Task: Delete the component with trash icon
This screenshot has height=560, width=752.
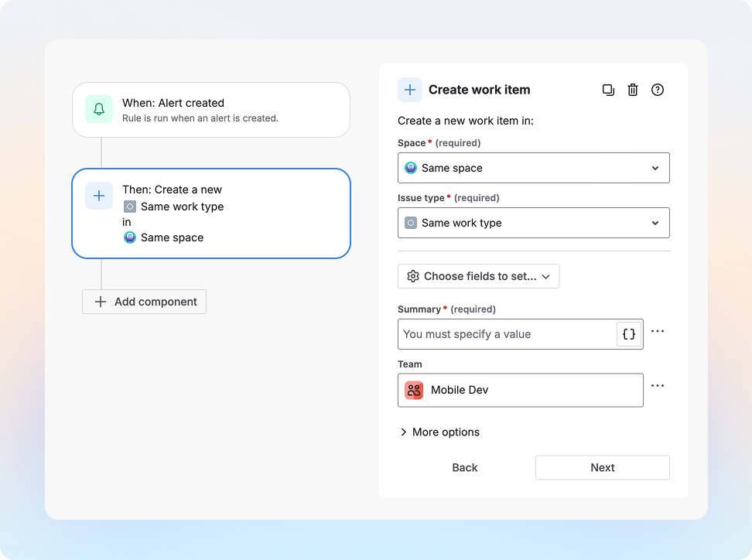Action: [x=633, y=90]
